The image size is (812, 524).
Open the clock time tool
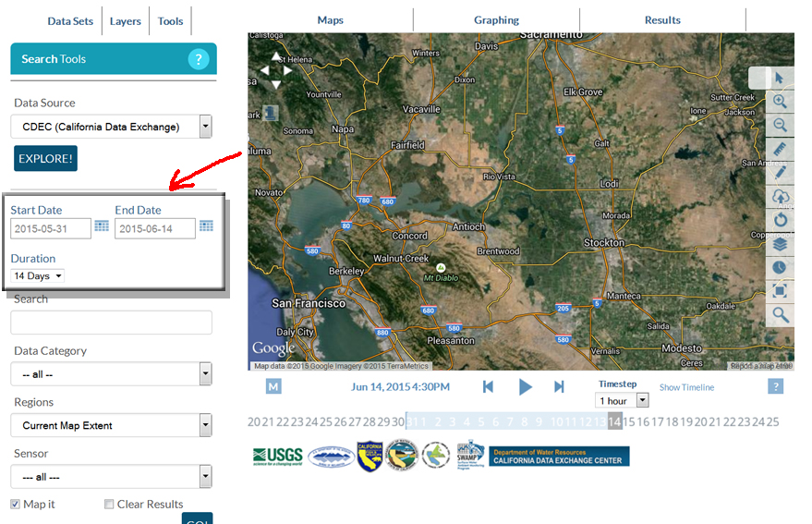780,267
